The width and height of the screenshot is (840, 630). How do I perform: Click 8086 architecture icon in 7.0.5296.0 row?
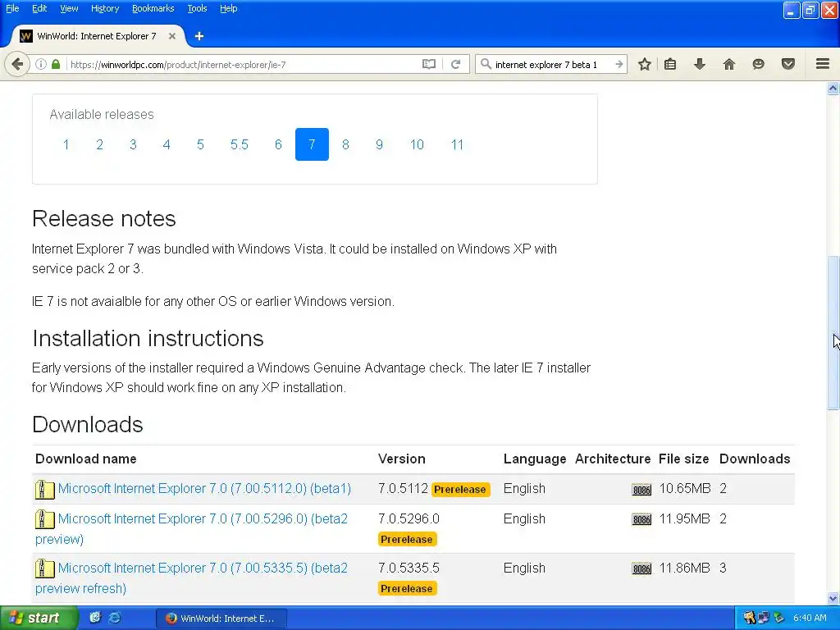(x=641, y=519)
